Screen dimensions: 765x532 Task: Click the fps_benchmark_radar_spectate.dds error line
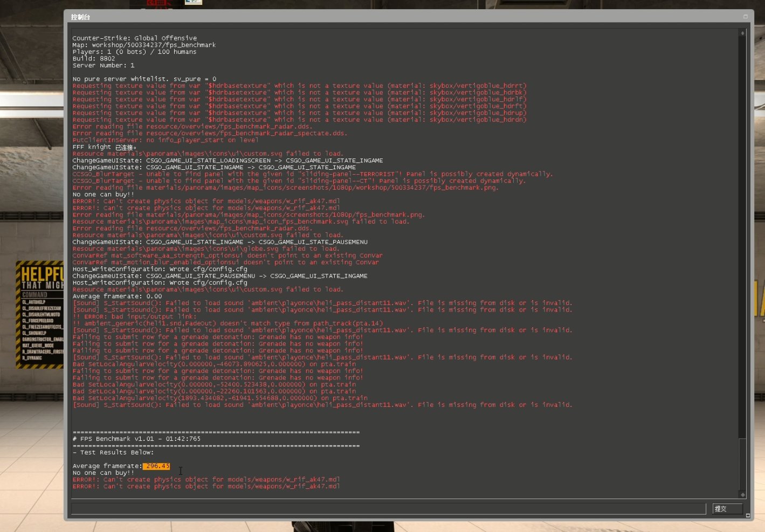[210, 133]
